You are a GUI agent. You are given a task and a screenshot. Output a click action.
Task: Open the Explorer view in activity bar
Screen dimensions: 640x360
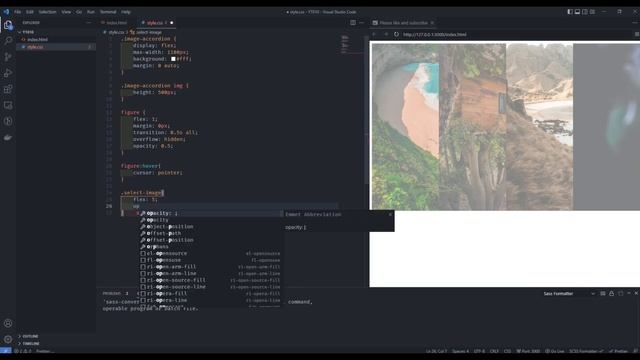[8, 25]
